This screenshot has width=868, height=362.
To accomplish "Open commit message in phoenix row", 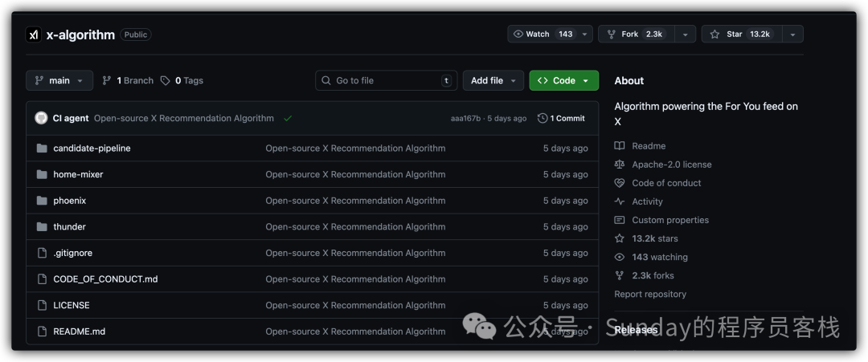I will [x=355, y=201].
